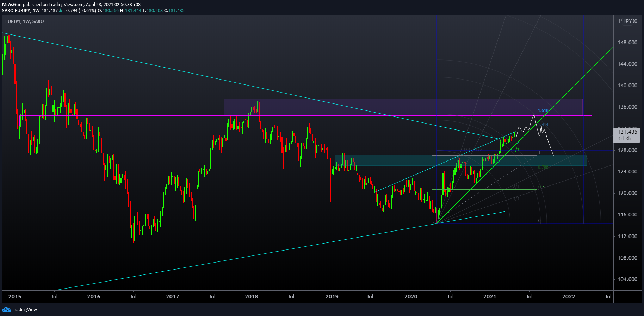Click the 120.000 price axis label
Image resolution: width=644 pixels, height=316 pixels.
[x=627, y=193]
